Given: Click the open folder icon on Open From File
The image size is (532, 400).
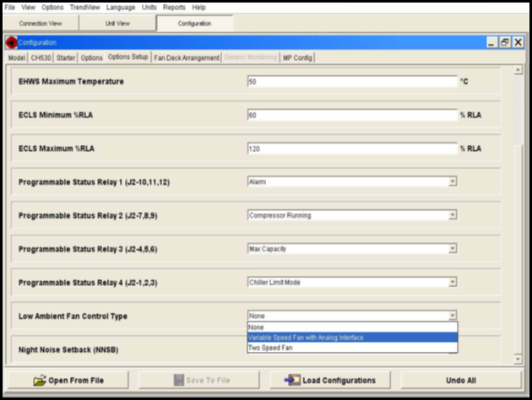Looking at the screenshot, I should 40,381.
